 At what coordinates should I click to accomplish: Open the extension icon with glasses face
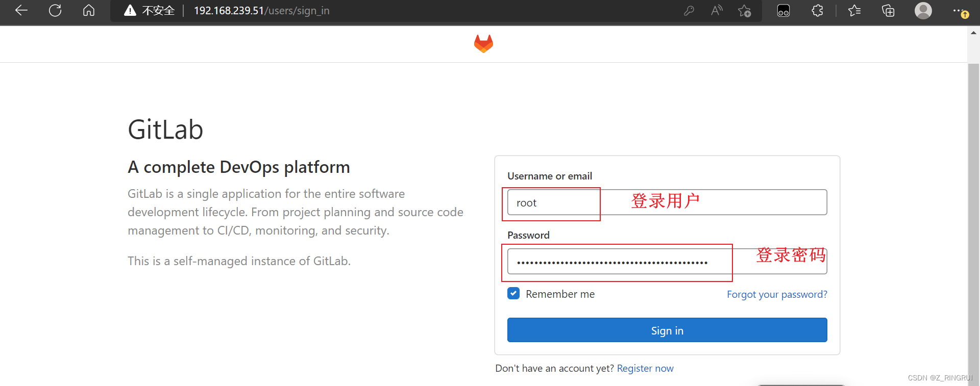pos(783,11)
